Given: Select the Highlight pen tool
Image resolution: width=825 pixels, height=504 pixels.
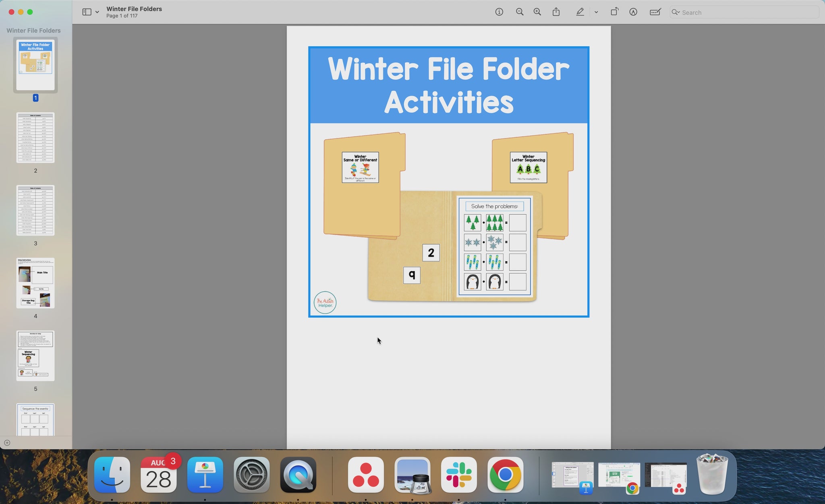Looking at the screenshot, I should (580, 12).
